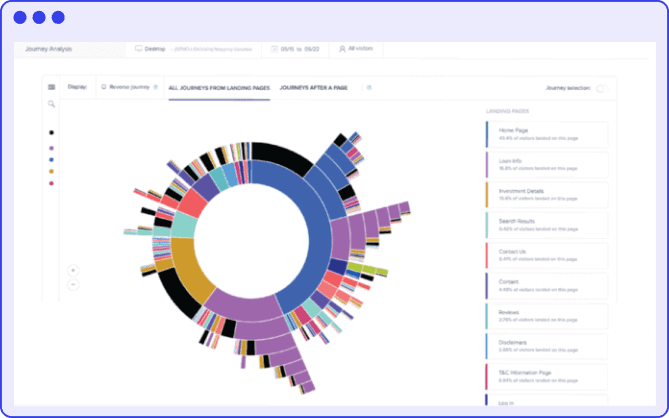Click the All visitors person icon
The height and width of the screenshot is (418, 669).
tap(342, 48)
